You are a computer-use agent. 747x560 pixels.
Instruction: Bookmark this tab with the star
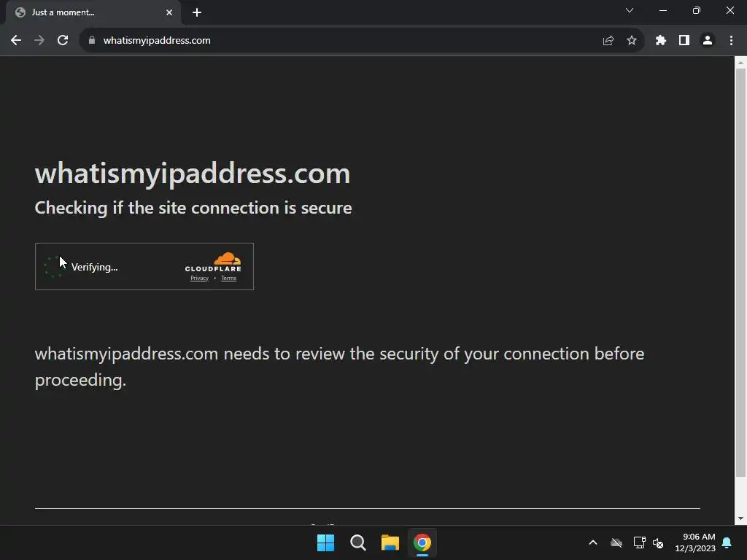[632, 41]
